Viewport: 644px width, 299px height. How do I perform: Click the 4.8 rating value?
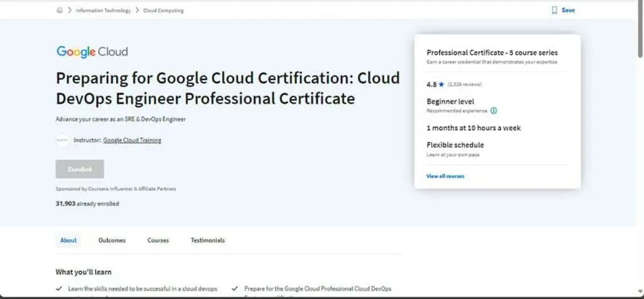431,84
